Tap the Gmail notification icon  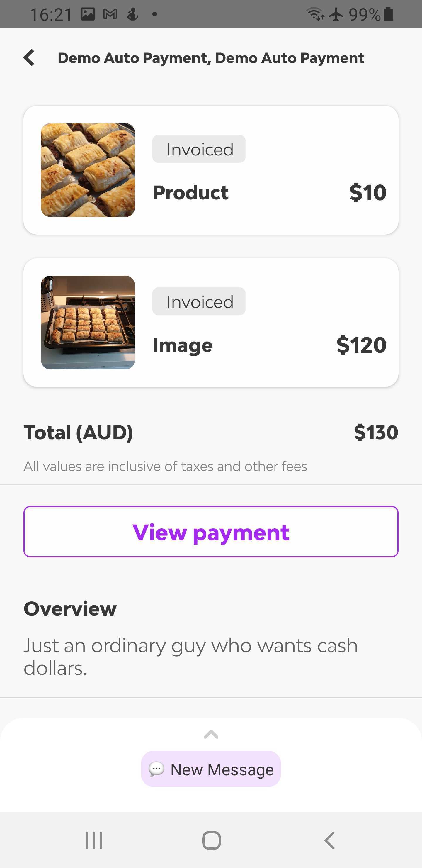(110, 14)
